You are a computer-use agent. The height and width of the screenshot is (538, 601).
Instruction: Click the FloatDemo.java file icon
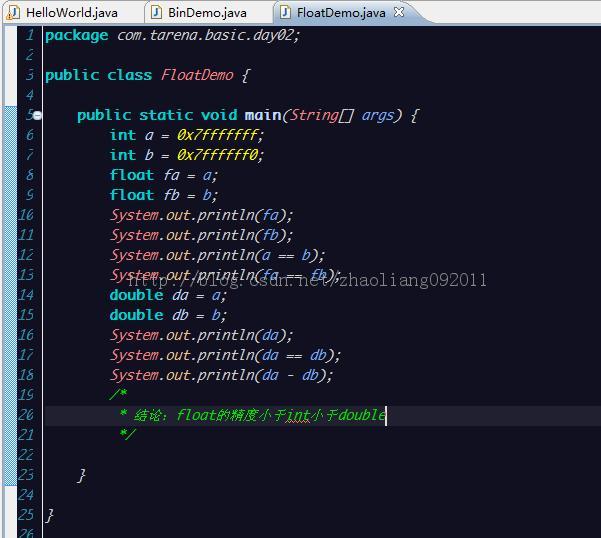(x=285, y=12)
